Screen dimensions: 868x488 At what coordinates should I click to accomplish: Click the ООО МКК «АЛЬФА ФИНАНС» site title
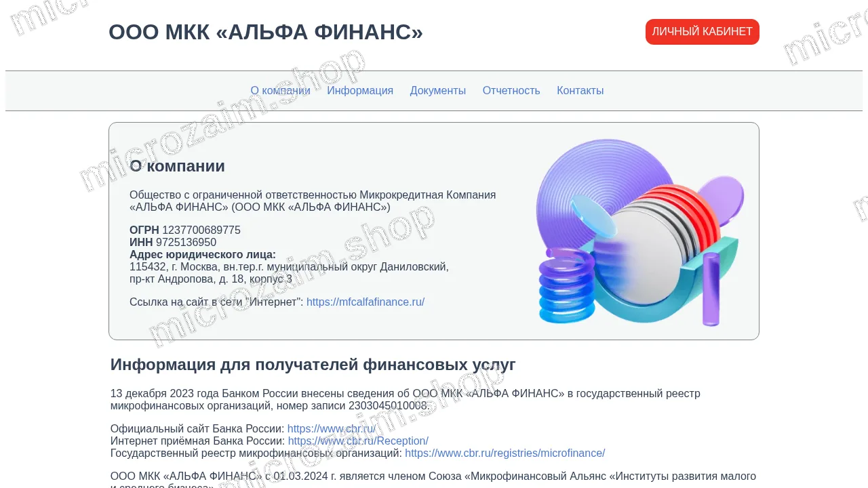(x=266, y=33)
